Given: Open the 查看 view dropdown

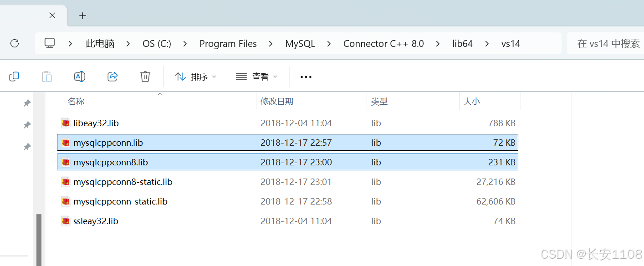Looking at the screenshot, I should coord(256,77).
